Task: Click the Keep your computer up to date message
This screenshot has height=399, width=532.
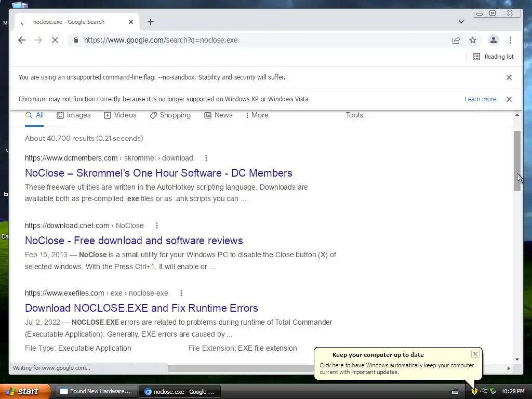Action: (x=396, y=369)
